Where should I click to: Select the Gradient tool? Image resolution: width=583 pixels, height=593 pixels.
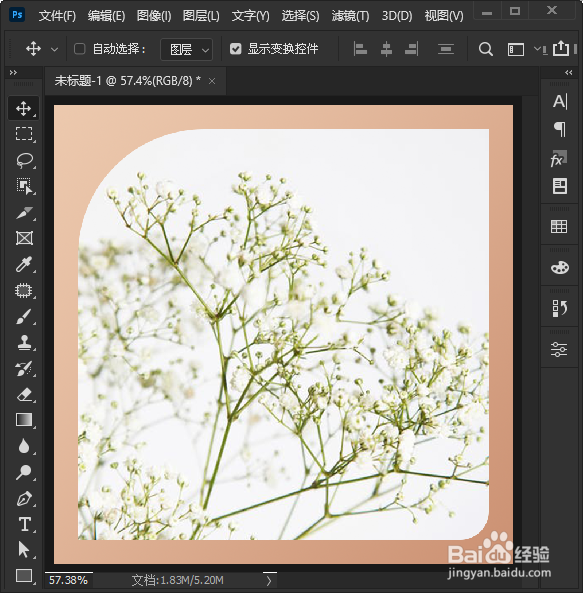23,420
